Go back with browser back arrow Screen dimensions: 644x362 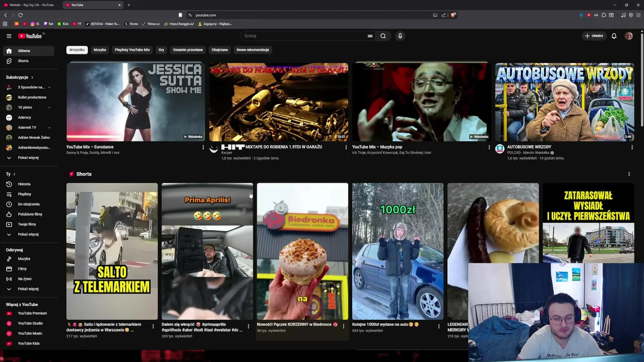coord(6,15)
